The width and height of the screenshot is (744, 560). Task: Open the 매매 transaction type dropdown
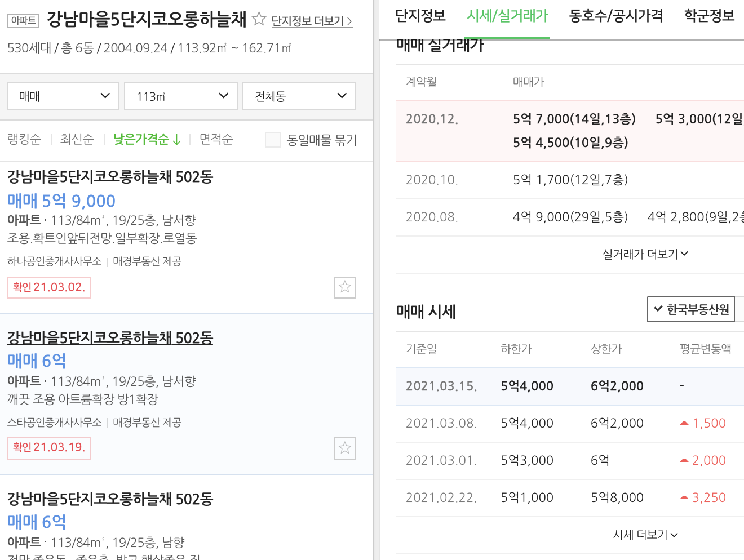click(63, 96)
